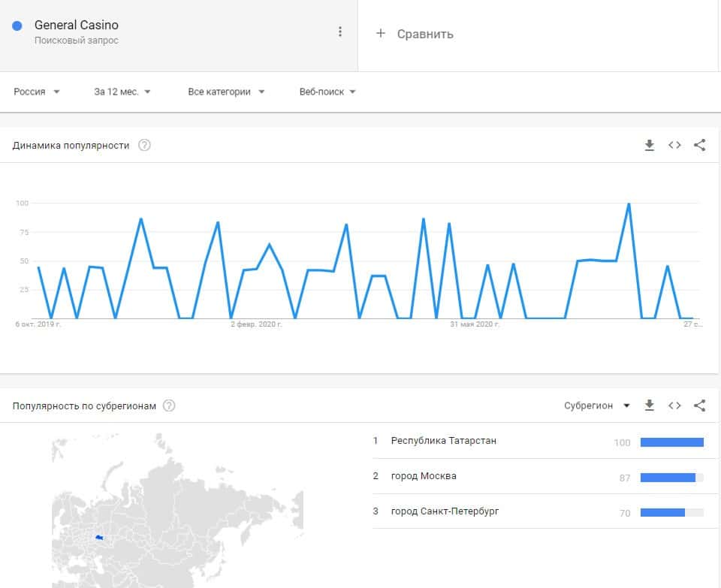
Task: Open embed code for subregion panel
Action: tap(674, 406)
